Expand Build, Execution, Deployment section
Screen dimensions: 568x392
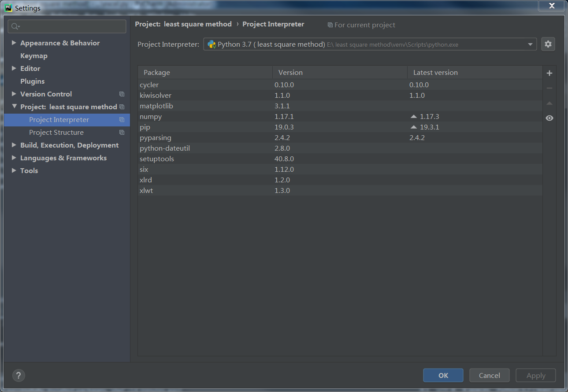[14, 145]
